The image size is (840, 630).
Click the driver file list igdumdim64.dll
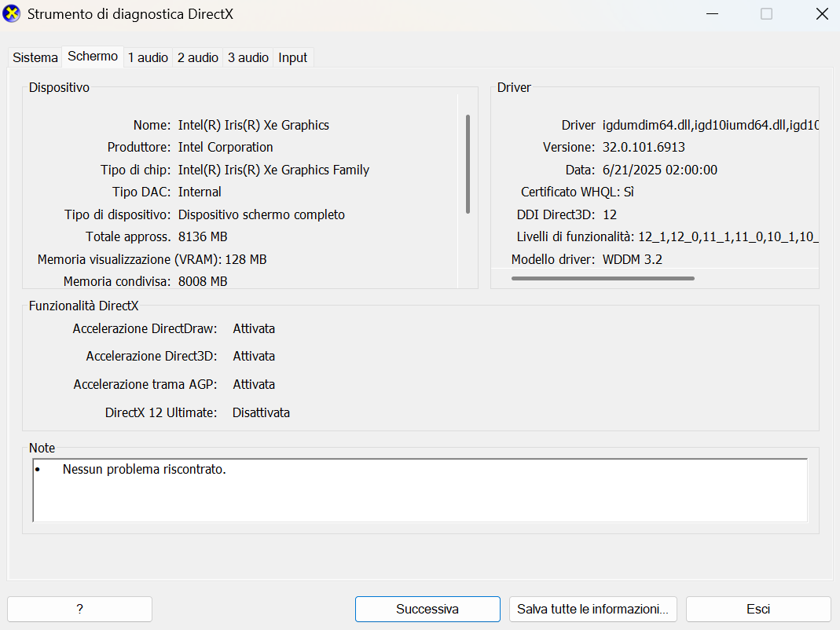point(710,125)
